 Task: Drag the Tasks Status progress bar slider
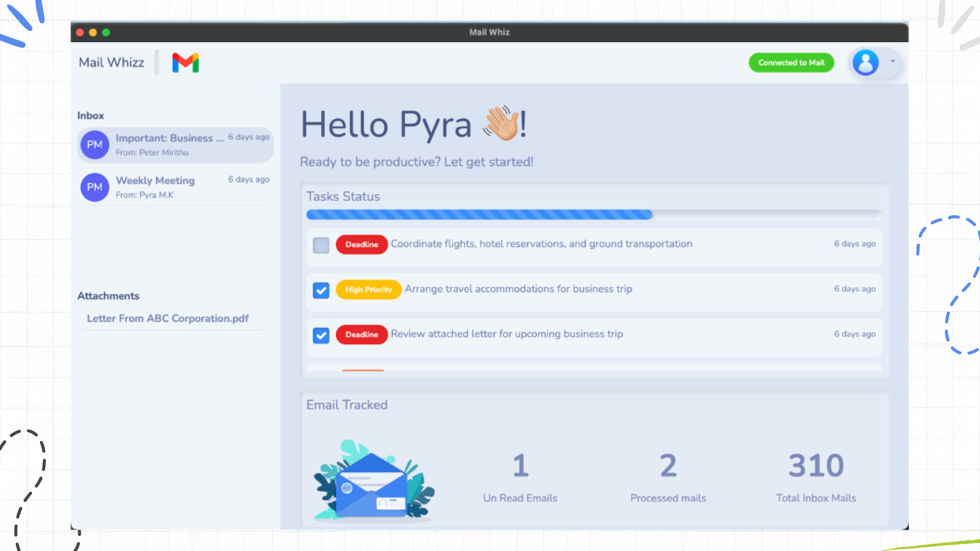click(650, 214)
